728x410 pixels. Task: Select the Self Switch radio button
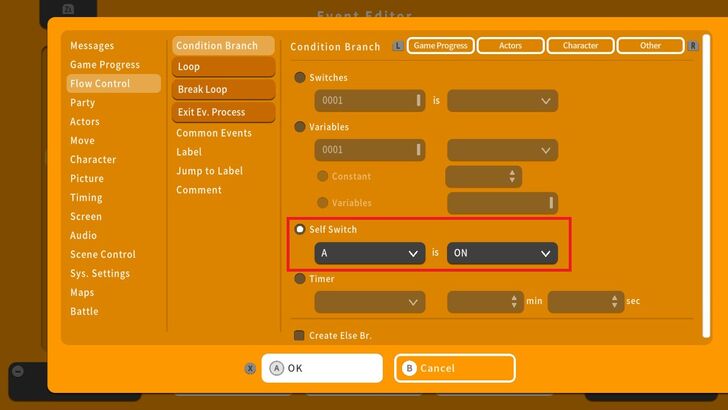pos(300,229)
